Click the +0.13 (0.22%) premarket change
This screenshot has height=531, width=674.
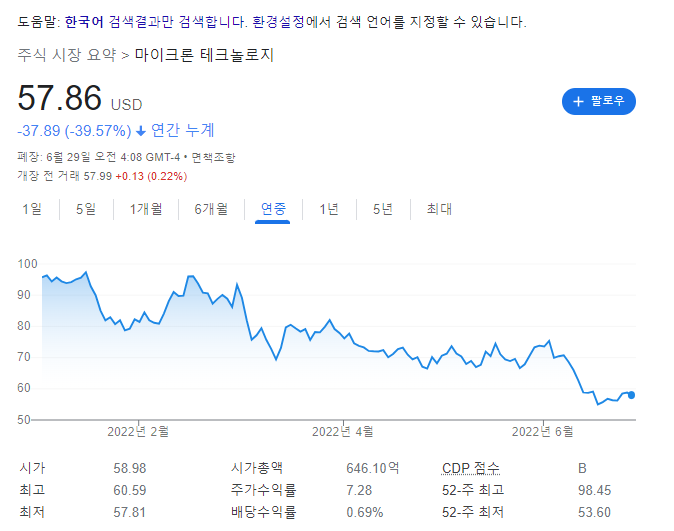pyautogui.click(x=151, y=176)
